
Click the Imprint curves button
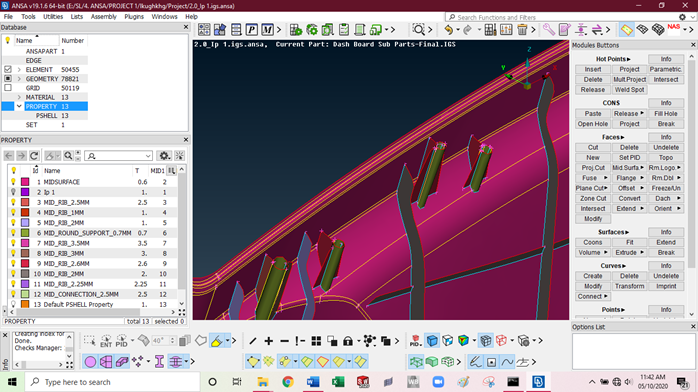[666, 286]
